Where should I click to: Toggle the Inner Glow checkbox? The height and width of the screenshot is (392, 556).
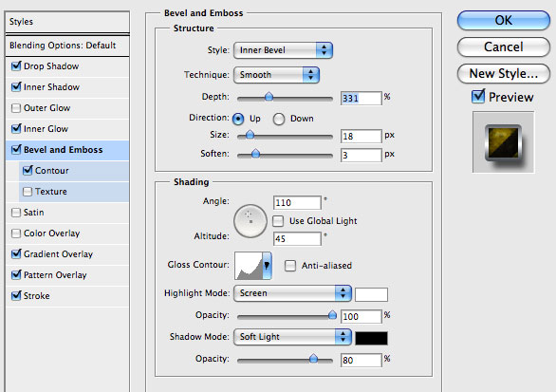point(16,129)
